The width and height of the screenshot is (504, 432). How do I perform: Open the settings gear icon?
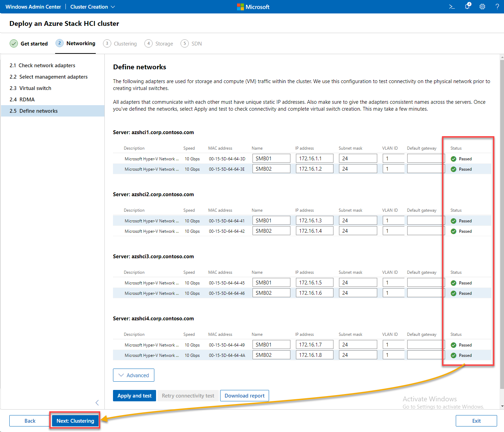tap(482, 7)
